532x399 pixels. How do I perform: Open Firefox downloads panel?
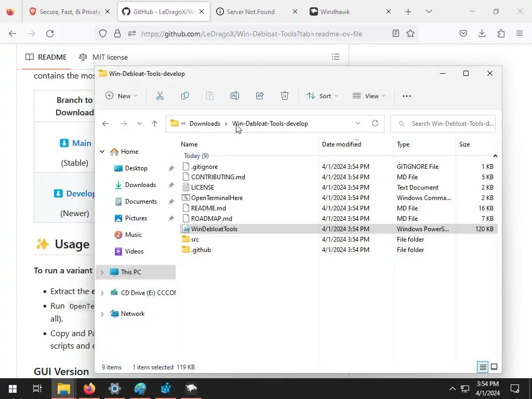482,34
